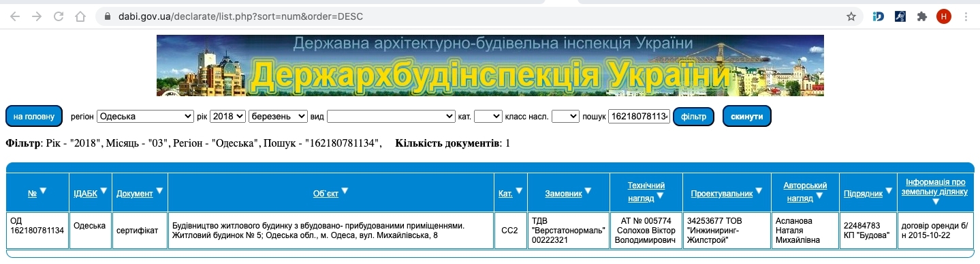This screenshot has width=980, height=264.
Task: Click the Об'єкт header link
Action: pos(326,194)
